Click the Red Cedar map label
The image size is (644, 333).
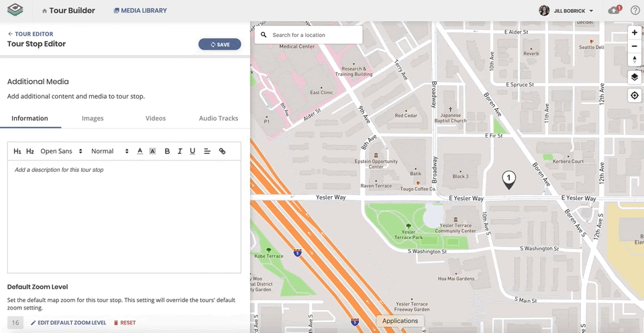point(406,115)
